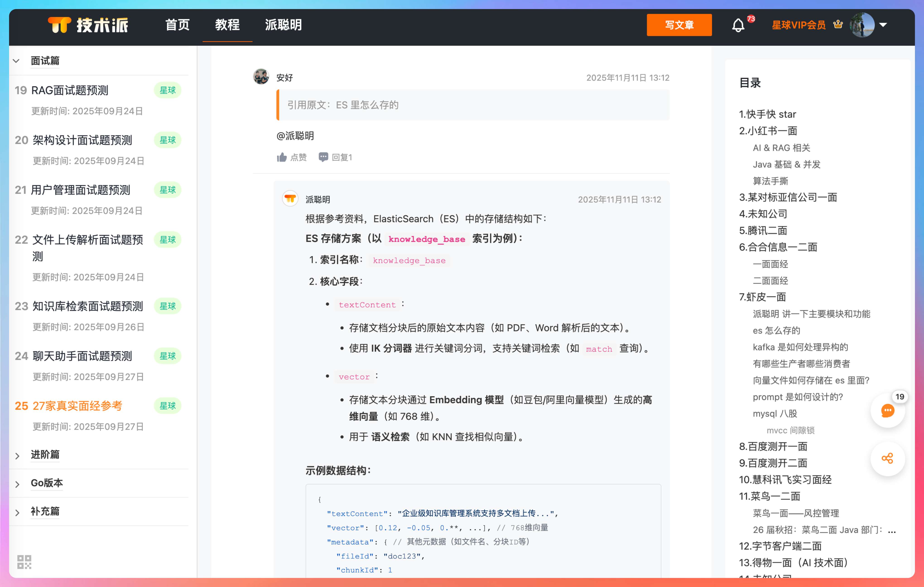Click 安好's commenter avatar
Image resolution: width=924 pixels, height=587 pixels.
point(261,77)
